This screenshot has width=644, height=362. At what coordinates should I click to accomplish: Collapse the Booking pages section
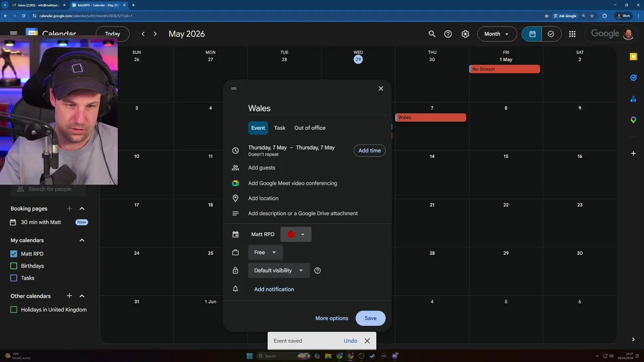pos(82,209)
